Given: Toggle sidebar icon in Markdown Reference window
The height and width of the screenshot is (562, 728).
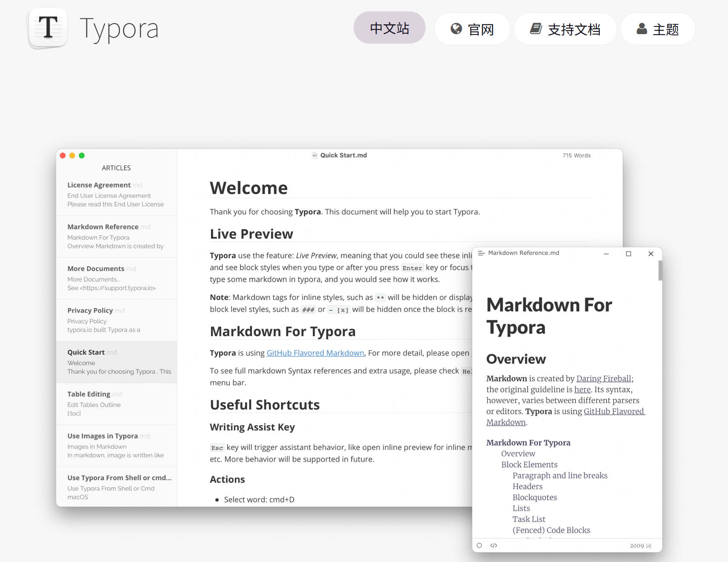Looking at the screenshot, I should (482, 253).
